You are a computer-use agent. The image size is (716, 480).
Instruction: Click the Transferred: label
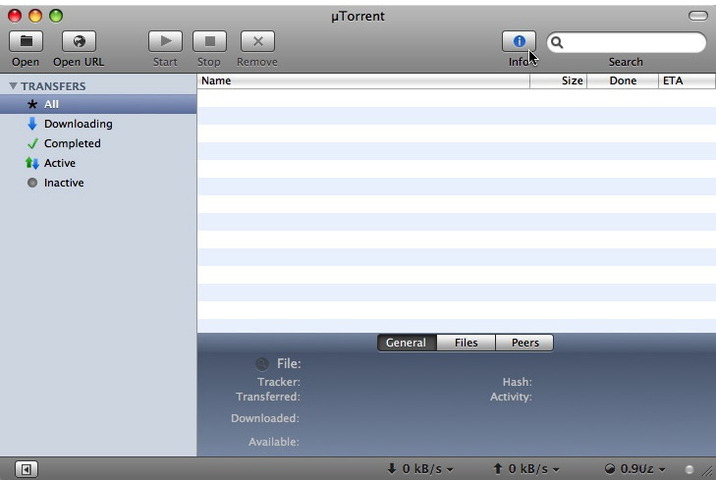268,397
